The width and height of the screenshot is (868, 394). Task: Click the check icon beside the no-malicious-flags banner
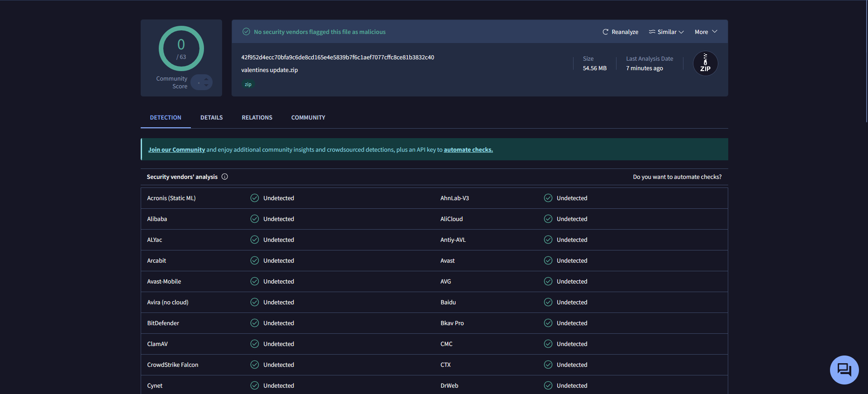coord(246,32)
